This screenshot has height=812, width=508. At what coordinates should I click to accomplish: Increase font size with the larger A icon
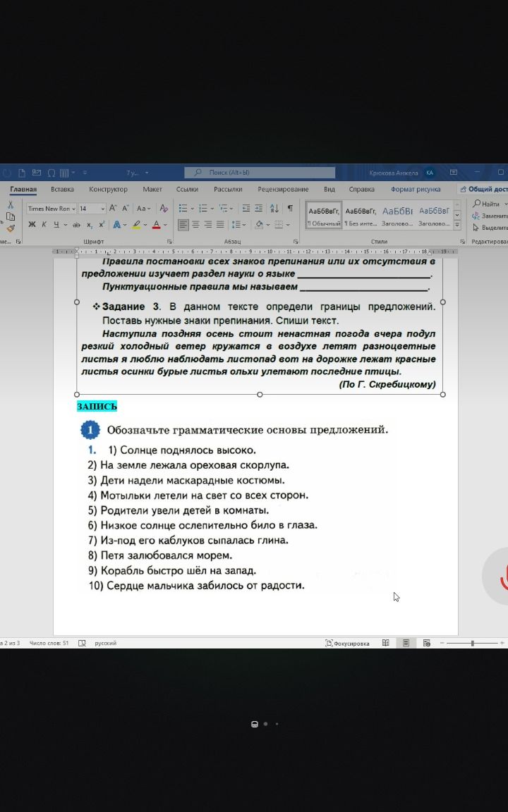(112, 208)
